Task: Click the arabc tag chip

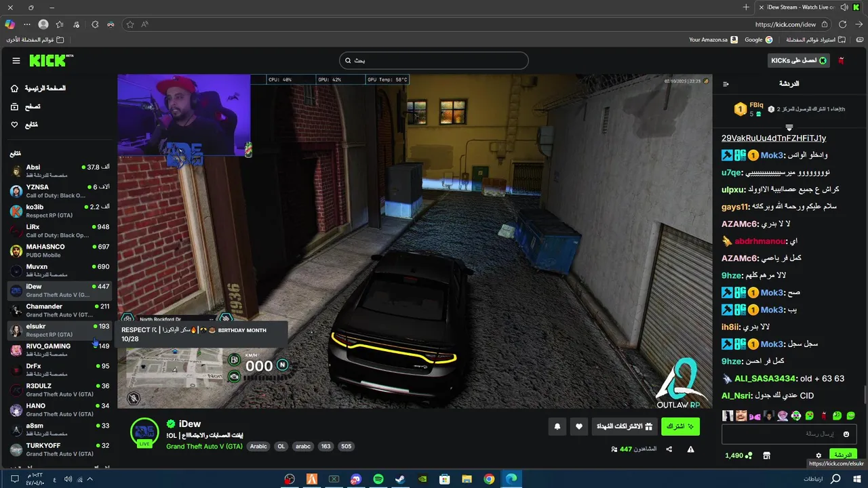Action: point(303,447)
